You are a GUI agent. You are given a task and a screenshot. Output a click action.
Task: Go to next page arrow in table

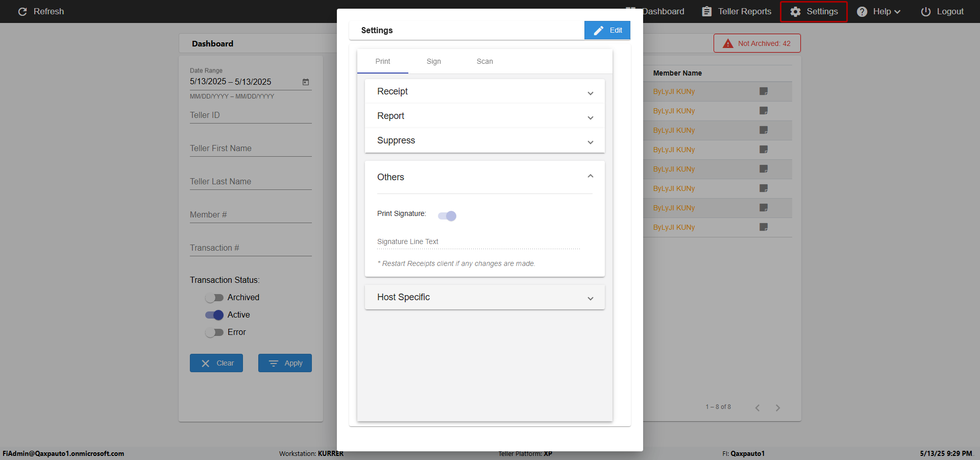778,407
